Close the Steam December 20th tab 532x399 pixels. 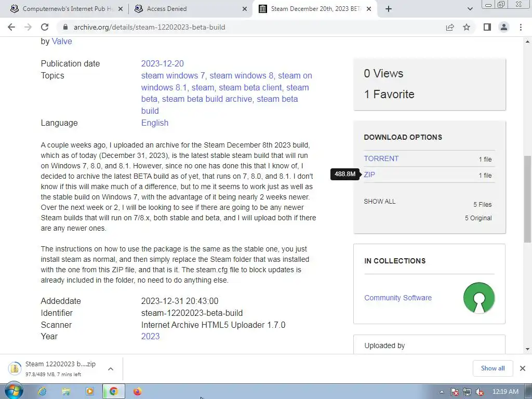(369, 9)
